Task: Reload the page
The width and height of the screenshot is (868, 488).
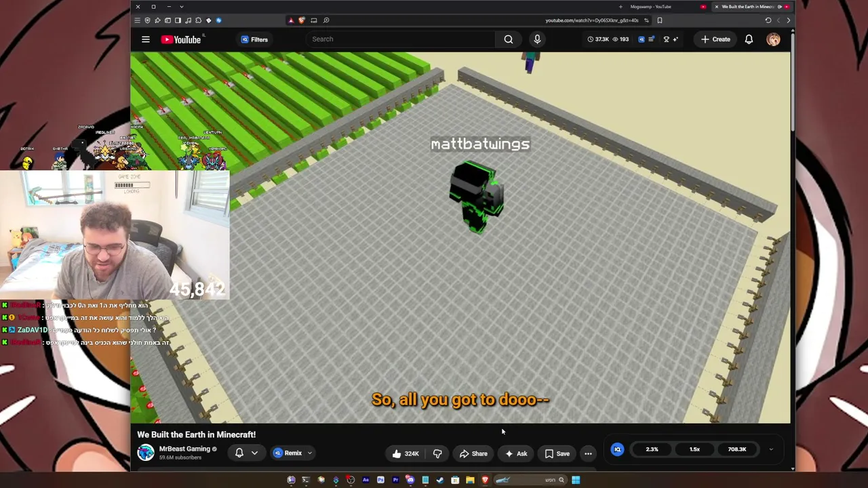Action: (768, 20)
